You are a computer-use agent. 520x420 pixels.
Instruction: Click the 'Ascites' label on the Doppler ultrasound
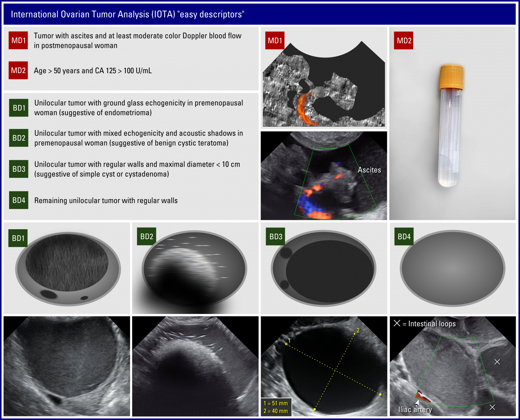pyautogui.click(x=369, y=170)
